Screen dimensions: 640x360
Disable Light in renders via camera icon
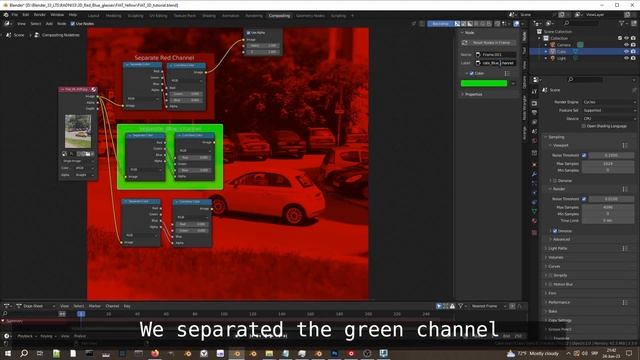coord(633,58)
